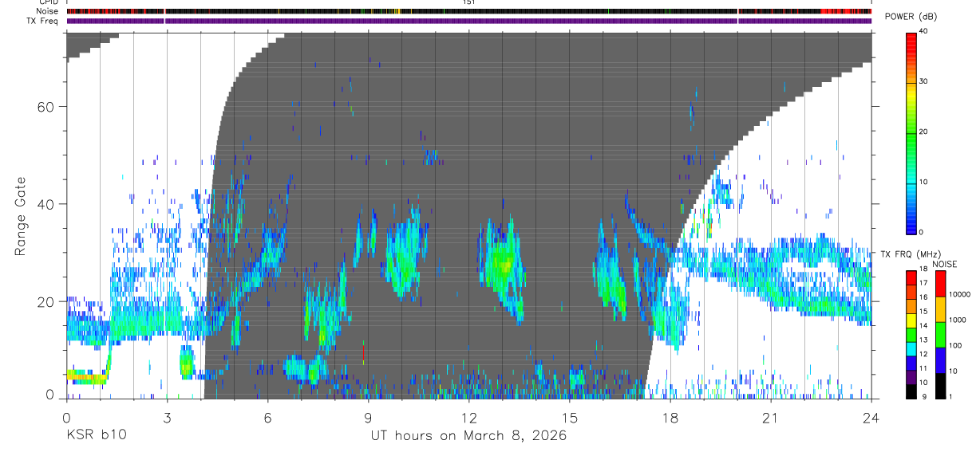Click the '151' CPID value at top
980x452 pixels.
(468, 2)
